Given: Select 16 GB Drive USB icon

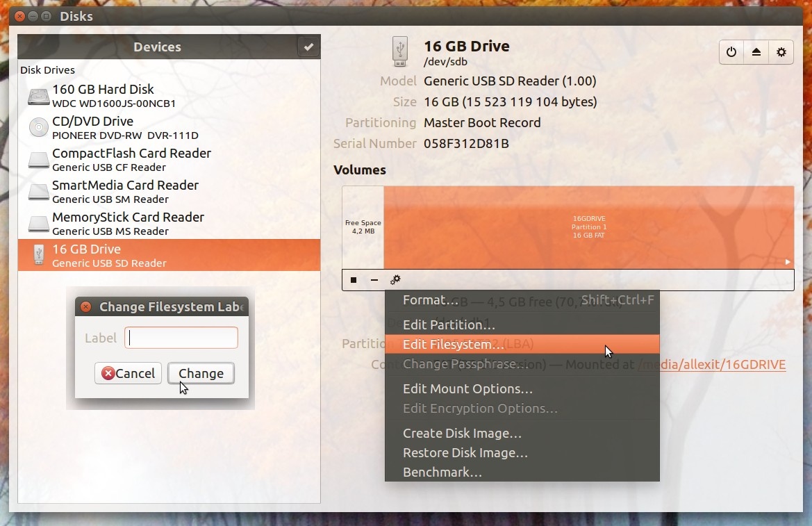Looking at the screenshot, I should [x=38, y=255].
